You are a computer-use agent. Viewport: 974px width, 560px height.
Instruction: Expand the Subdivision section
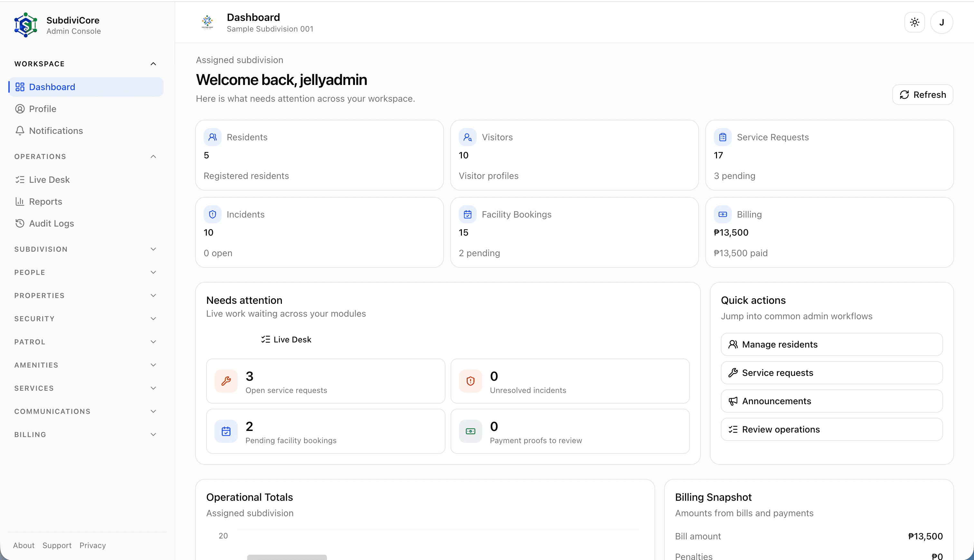coord(85,249)
